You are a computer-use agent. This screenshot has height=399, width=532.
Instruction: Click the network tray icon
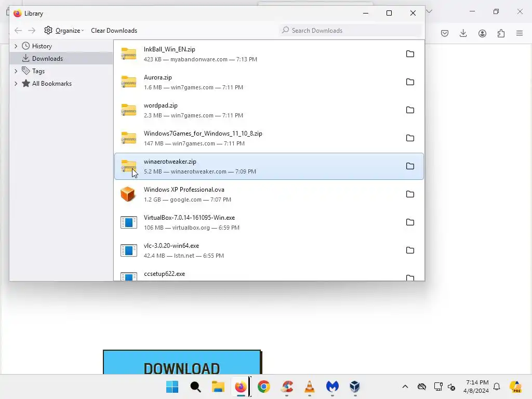(438, 387)
